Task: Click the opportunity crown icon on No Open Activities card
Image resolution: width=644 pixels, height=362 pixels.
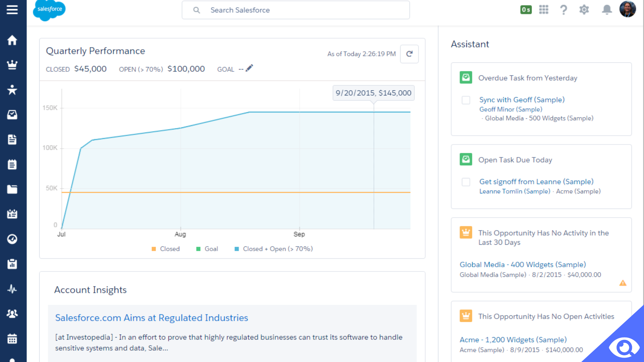Action: [x=466, y=316]
